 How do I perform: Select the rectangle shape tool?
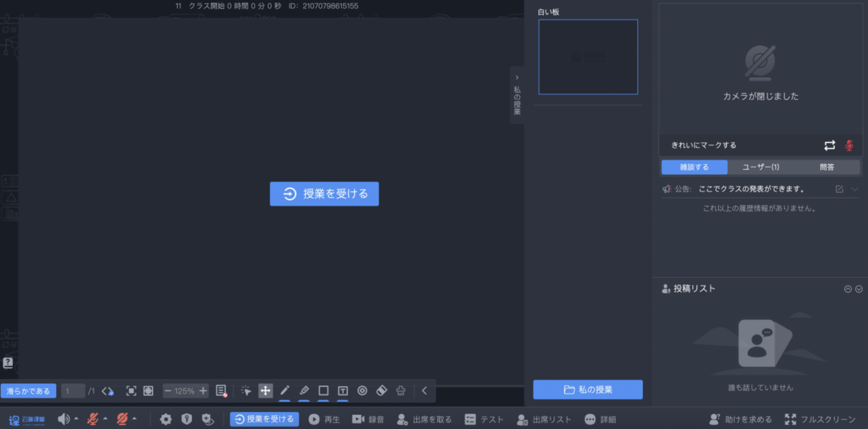point(323,391)
